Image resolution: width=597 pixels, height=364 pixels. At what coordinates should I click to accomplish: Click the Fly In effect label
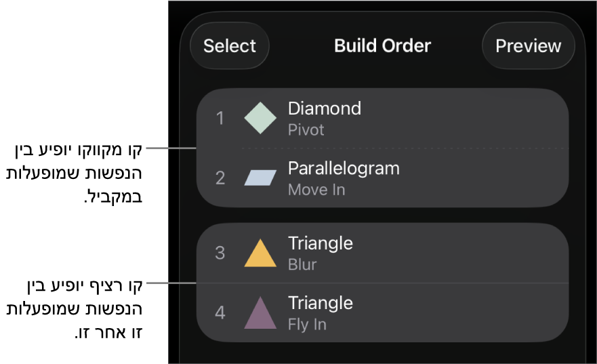pos(306,325)
